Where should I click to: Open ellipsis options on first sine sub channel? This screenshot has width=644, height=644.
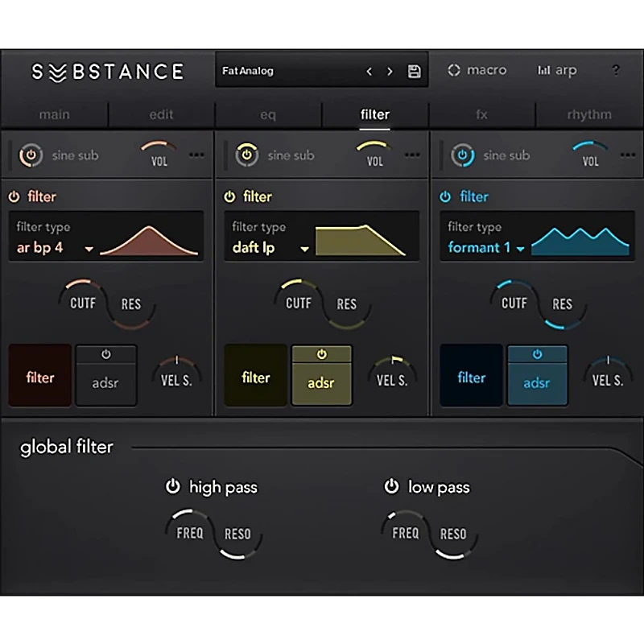[x=196, y=155]
